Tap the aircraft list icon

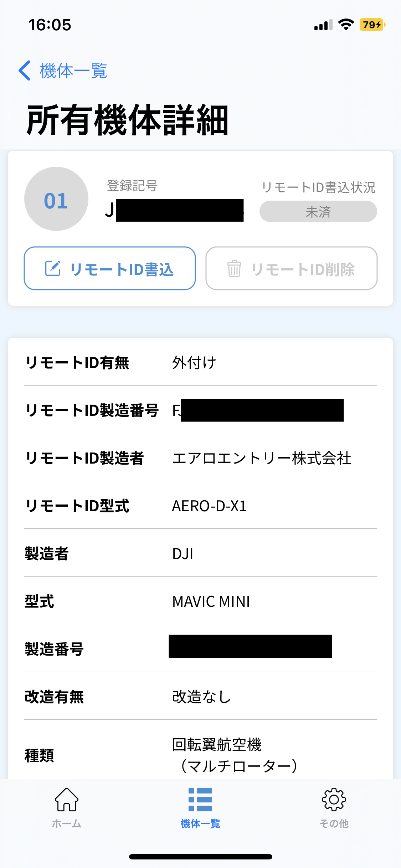200,799
